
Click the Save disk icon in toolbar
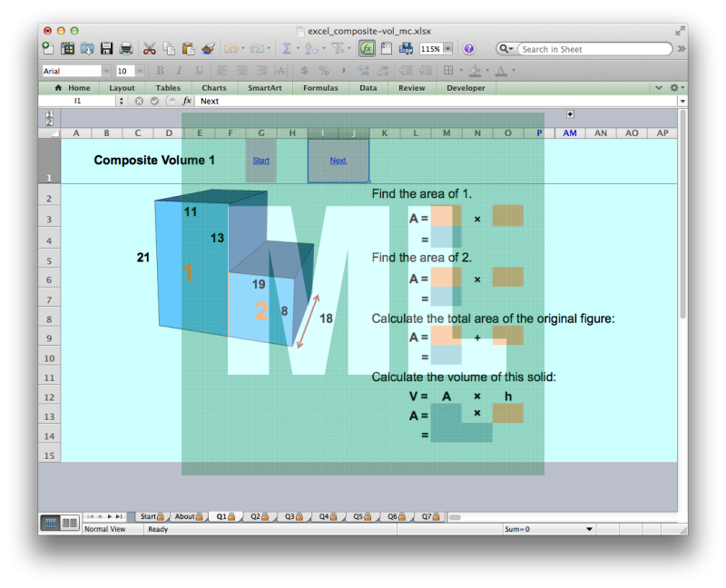pos(106,49)
